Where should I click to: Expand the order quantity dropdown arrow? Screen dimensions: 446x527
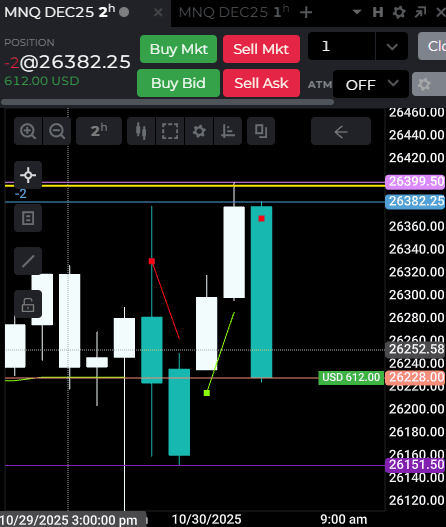[392, 46]
